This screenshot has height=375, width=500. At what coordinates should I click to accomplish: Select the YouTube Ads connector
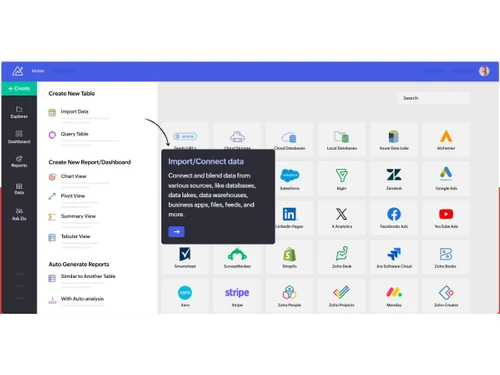pyautogui.click(x=446, y=218)
